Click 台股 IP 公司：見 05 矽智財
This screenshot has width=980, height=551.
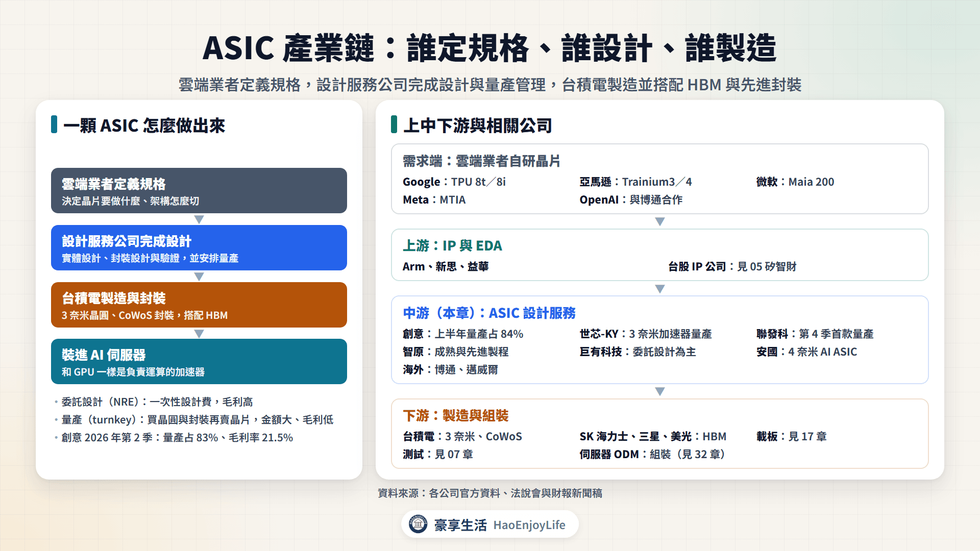732,267
